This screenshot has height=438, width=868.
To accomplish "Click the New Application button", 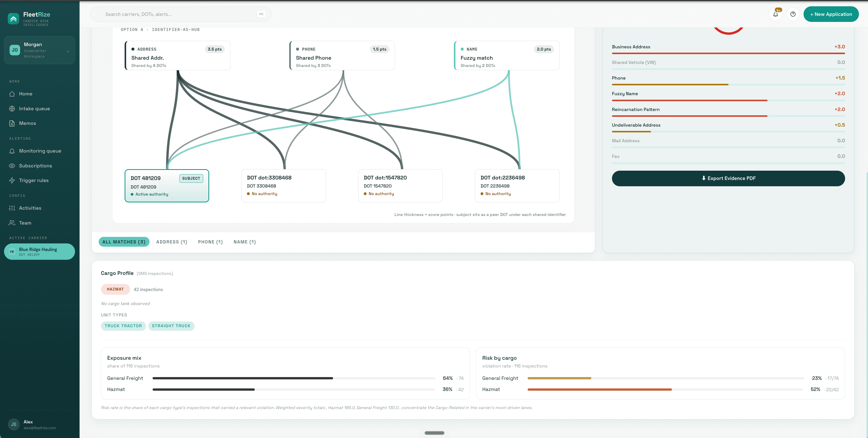I will click(x=831, y=14).
